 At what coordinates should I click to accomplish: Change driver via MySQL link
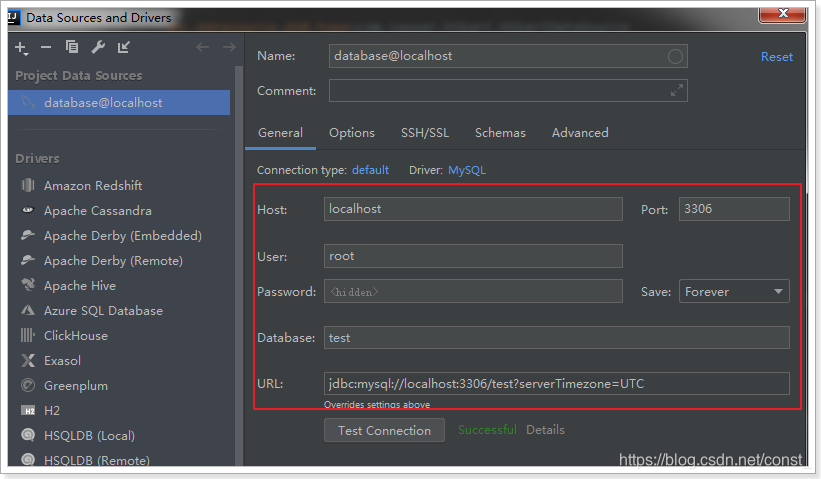coord(467,170)
